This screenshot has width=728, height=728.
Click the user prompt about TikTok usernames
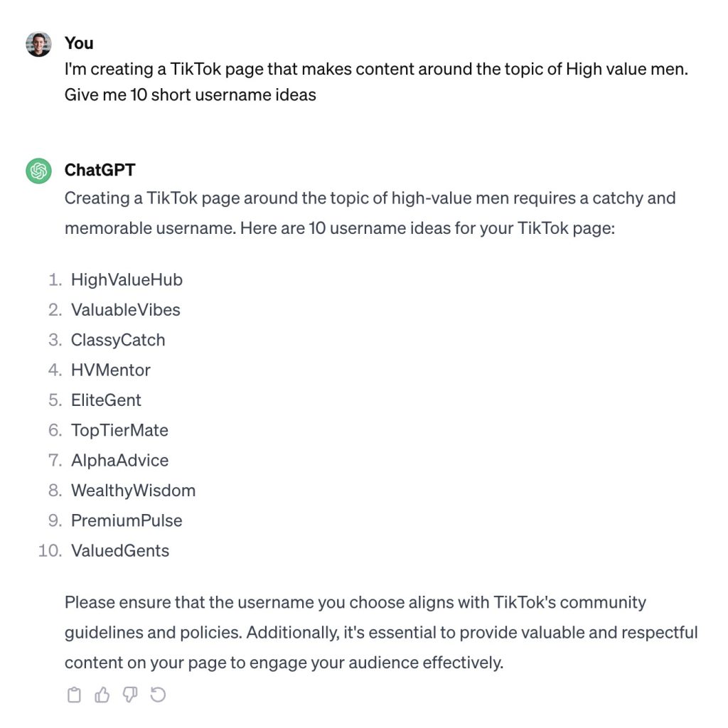point(376,82)
